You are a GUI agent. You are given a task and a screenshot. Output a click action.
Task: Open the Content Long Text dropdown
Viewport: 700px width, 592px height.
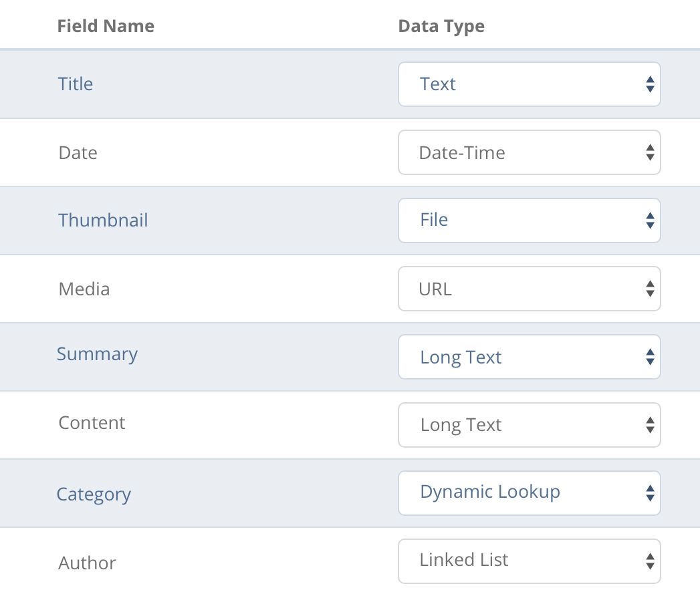529,425
